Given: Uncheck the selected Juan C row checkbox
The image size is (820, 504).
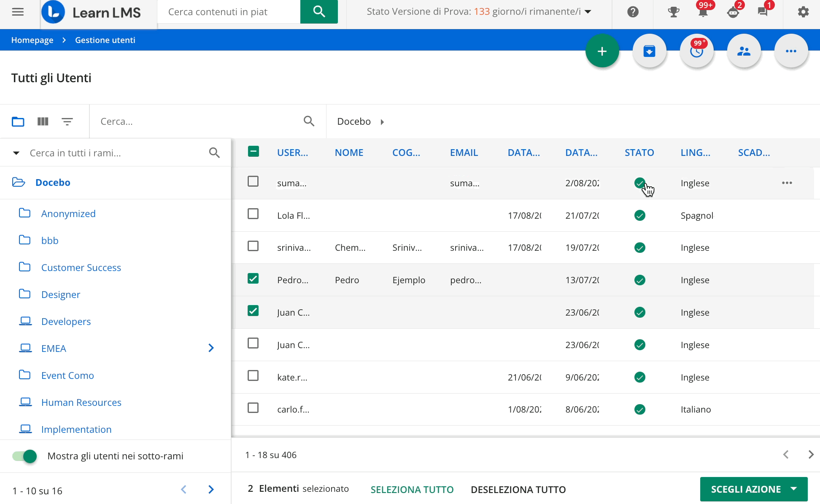Looking at the screenshot, I should click(x=253, y=311).
